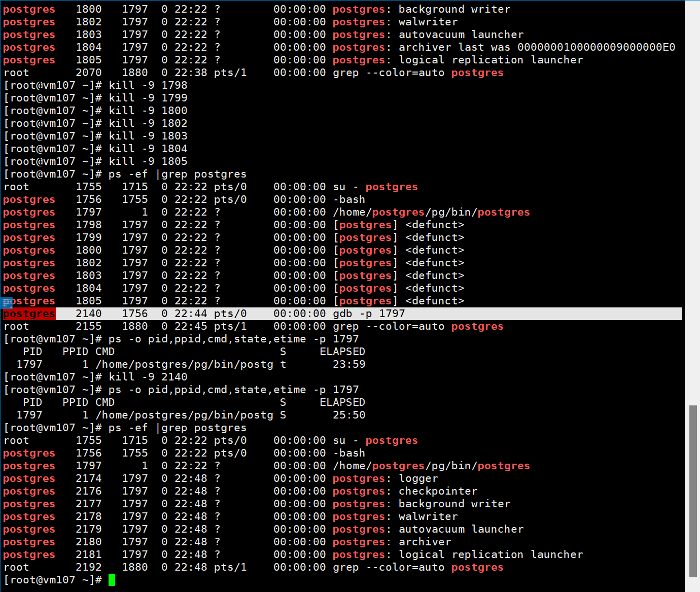Click the start time 22:44
The image size is (700, 592).
(191, 314)
